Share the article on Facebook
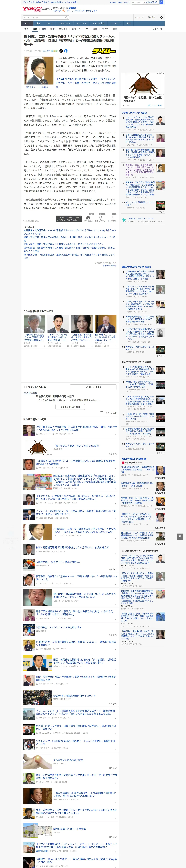Viewport: 186px width, 868px height. tap(66, 51)
